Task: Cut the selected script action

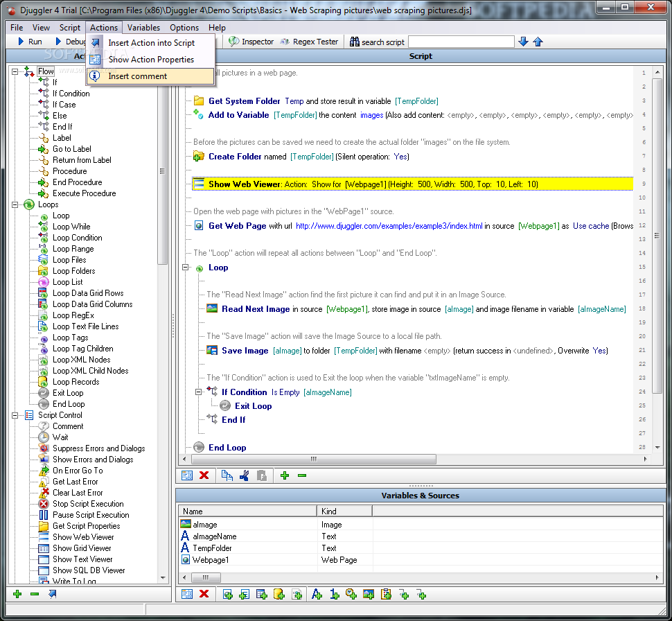Action: (245, 475)
